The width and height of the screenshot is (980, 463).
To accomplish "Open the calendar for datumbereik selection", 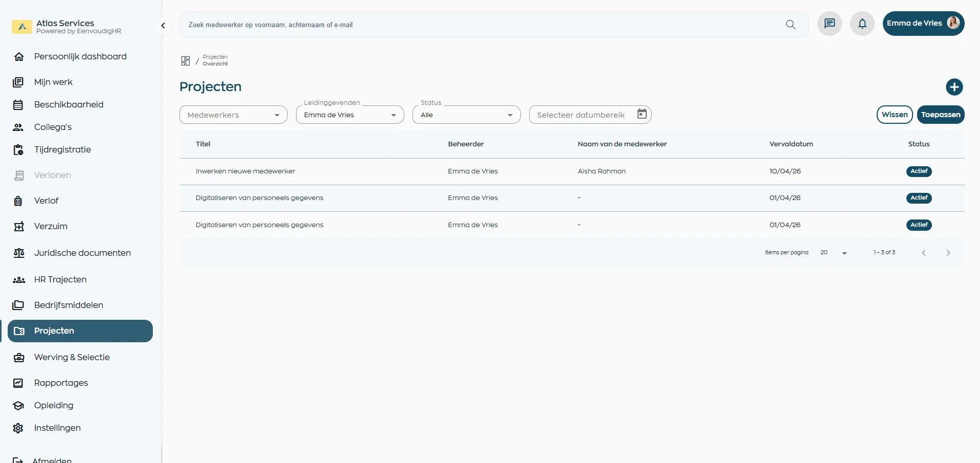I will [642, 114].
